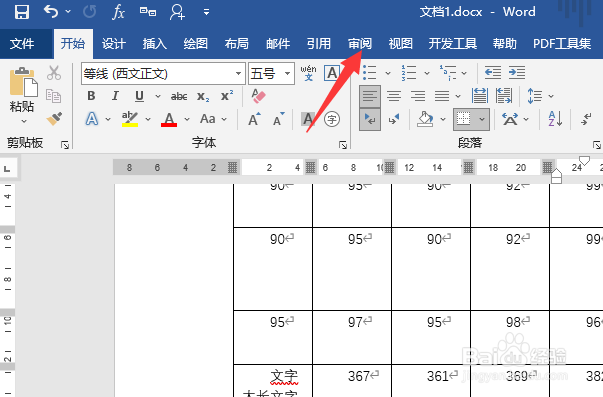Open the Aa change case menu
This screenshot has height=397, width=603.
pos(213,119)
